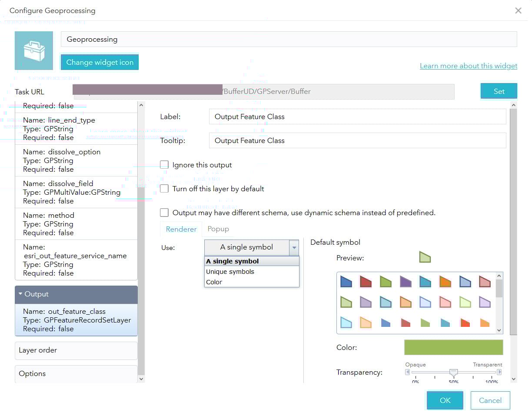532x416 pixels.
Task: Check Turn off this layer by default
Action: [x=164, y=189]
